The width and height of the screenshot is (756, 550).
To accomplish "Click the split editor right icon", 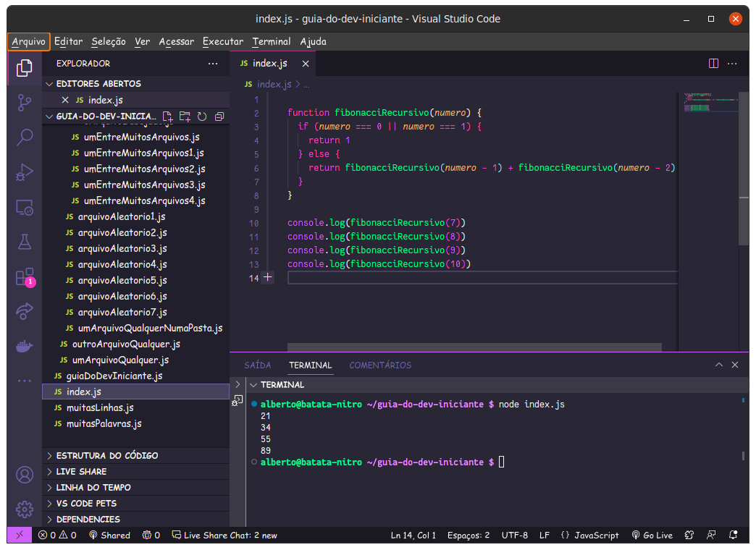I will click(x=713, y=64).
